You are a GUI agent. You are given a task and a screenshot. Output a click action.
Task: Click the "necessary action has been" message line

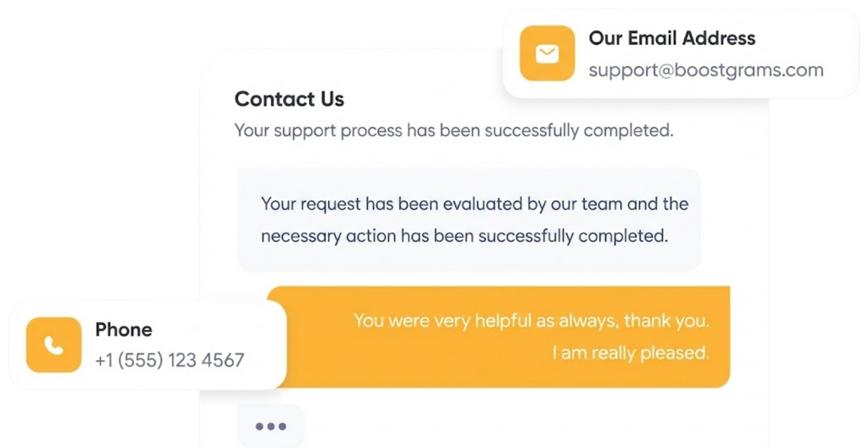pos(464,236)
